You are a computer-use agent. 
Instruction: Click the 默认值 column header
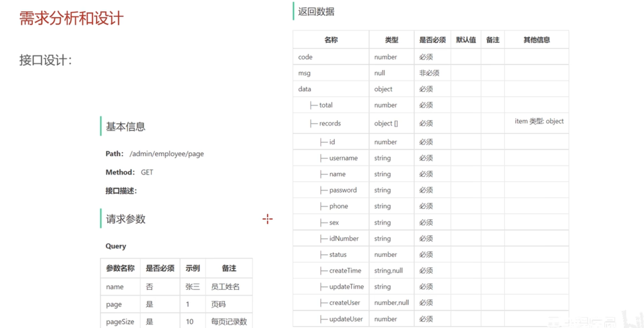coord(466,40)
